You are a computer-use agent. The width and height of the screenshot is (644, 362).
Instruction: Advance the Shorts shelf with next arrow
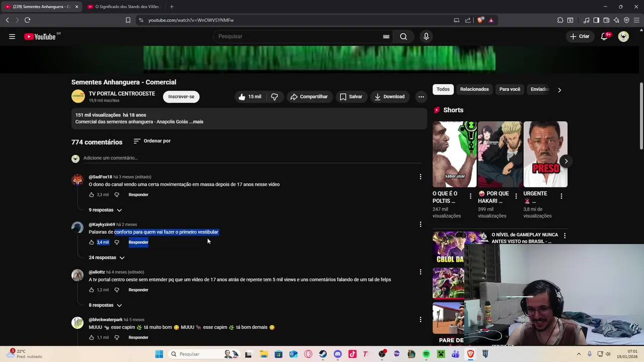point(566,161)
